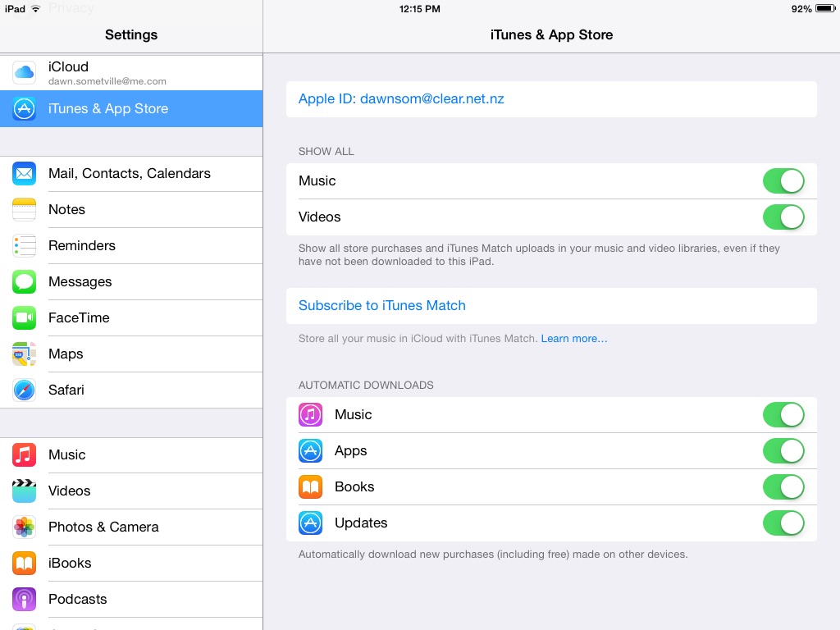The width and height of the screenshot is (840, 630).
Task: Open Maps settings
Action: [131, 354]
